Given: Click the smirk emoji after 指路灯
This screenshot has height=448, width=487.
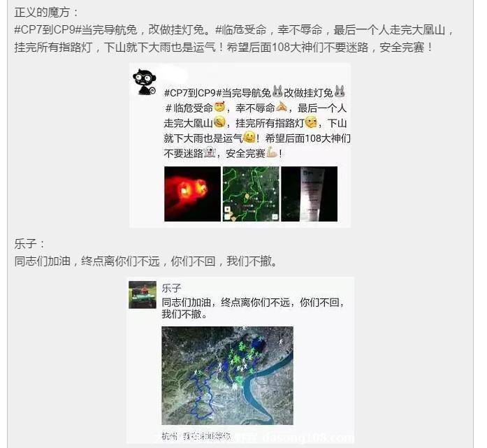Looking at the screenshot, I should pos(311,122).
